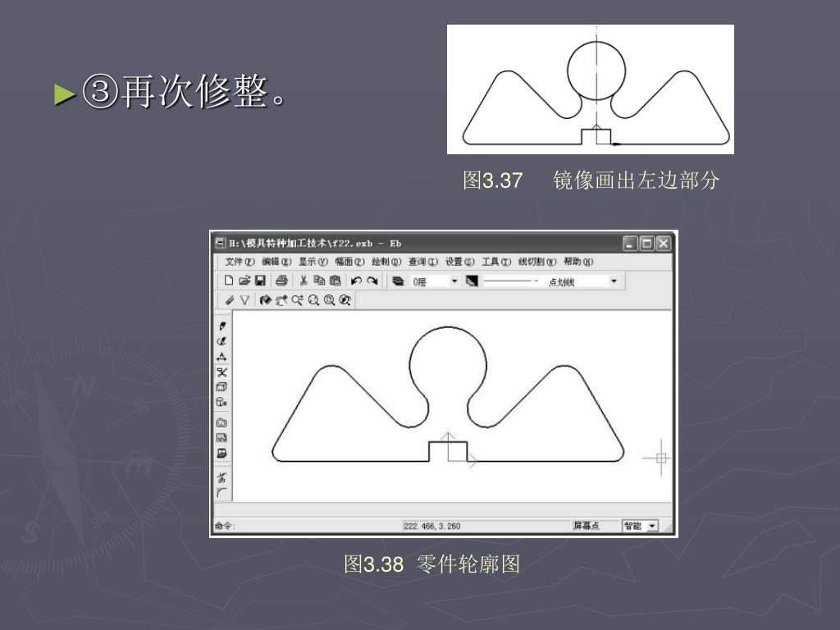Open the 文件(F) menu
Screen dimensions: 840x630
pyautogui.click(x=240, y=262)
